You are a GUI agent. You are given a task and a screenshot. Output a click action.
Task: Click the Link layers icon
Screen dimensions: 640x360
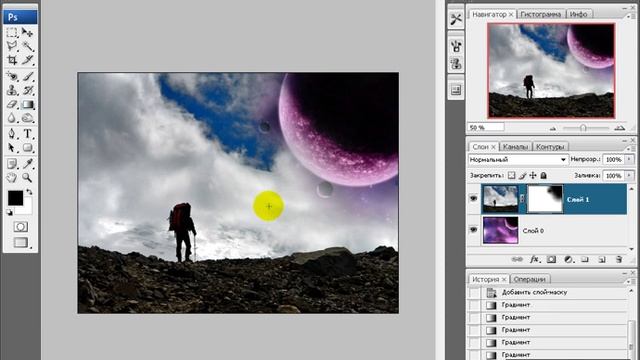coord(517,260)
